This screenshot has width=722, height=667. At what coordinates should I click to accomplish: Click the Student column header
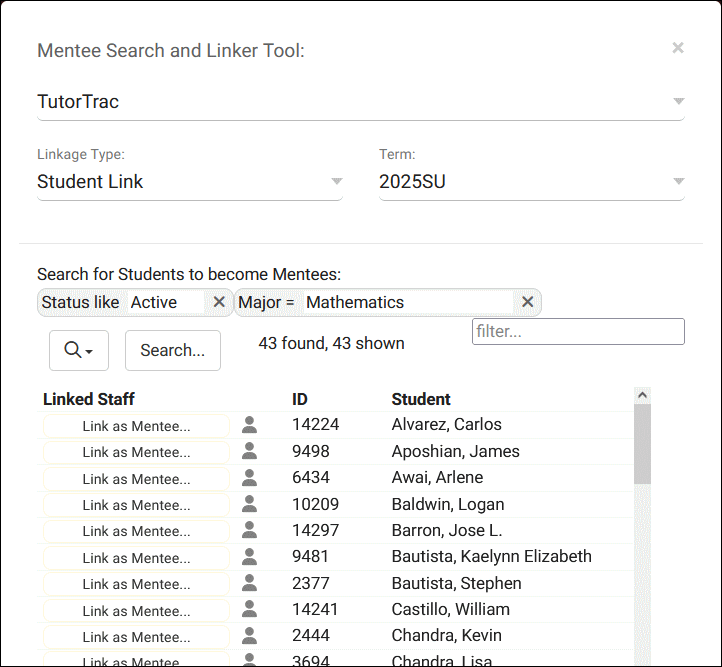(421, 399)
